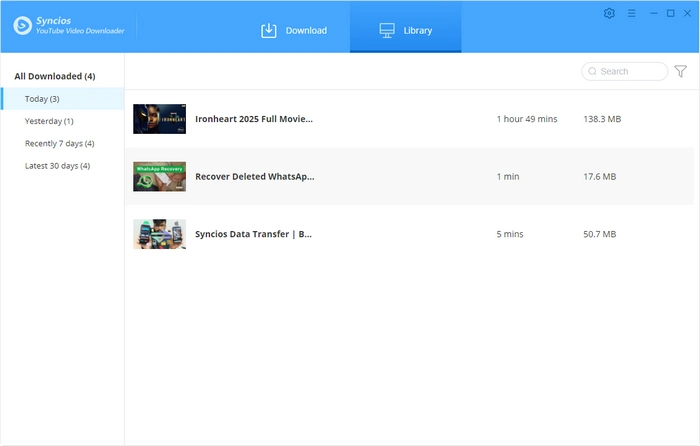Select All Downloaded (4) category
Viewport: 700px width, 446px height.
click(x=55, y=76)
